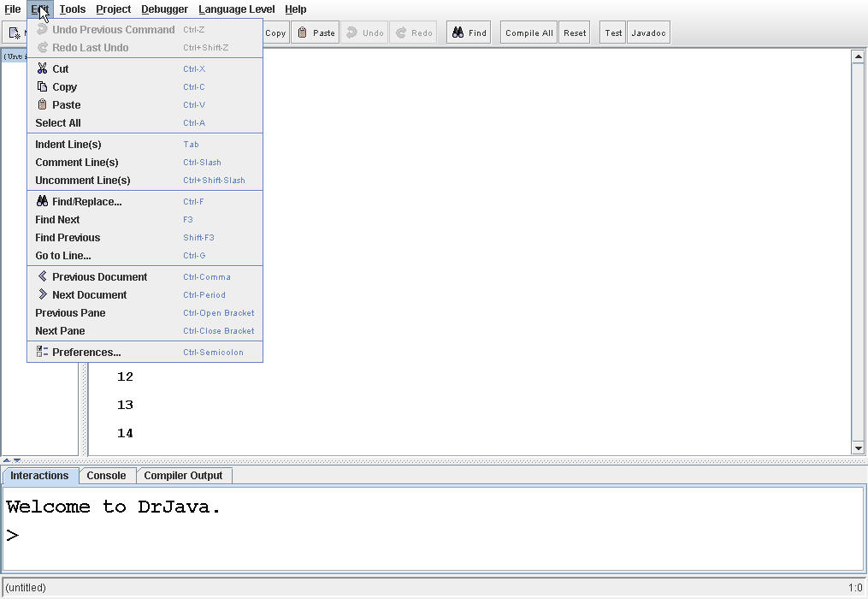The width and height of the screenshot is (868, 599).
Task: Close the open Edit menu via its title
Action: point(40,9)
